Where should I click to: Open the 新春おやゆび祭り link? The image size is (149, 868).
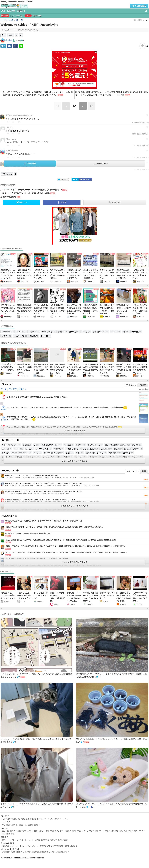tap(8, 197)
